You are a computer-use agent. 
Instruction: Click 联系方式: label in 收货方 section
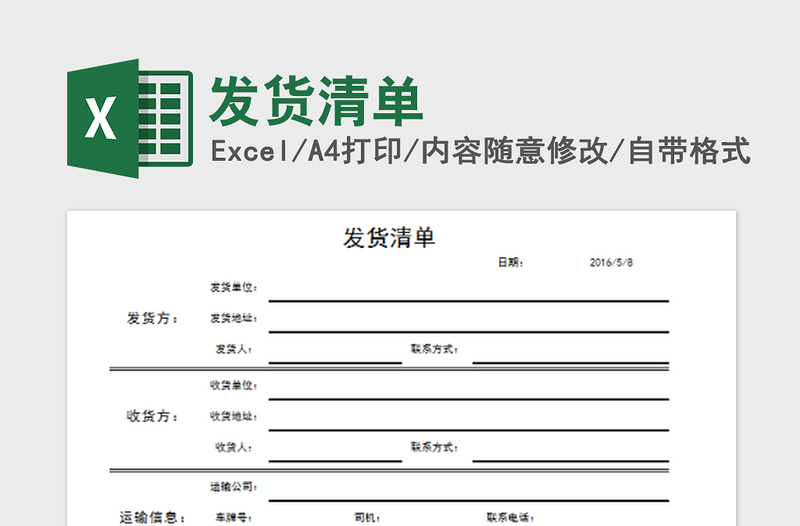(434, 447)
